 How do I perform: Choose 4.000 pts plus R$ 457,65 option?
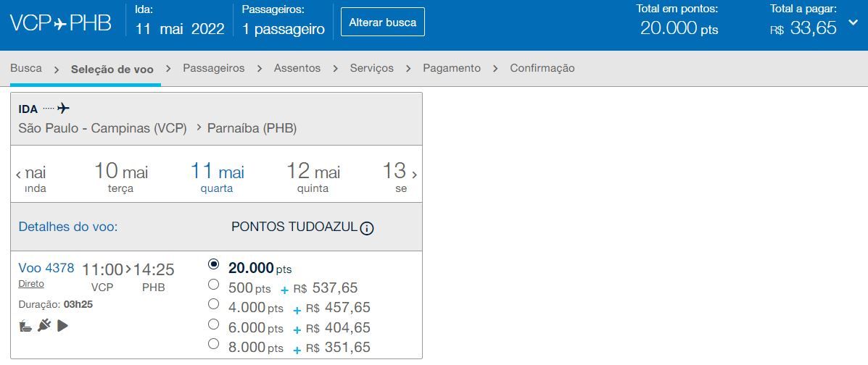(x=213, y=304)
